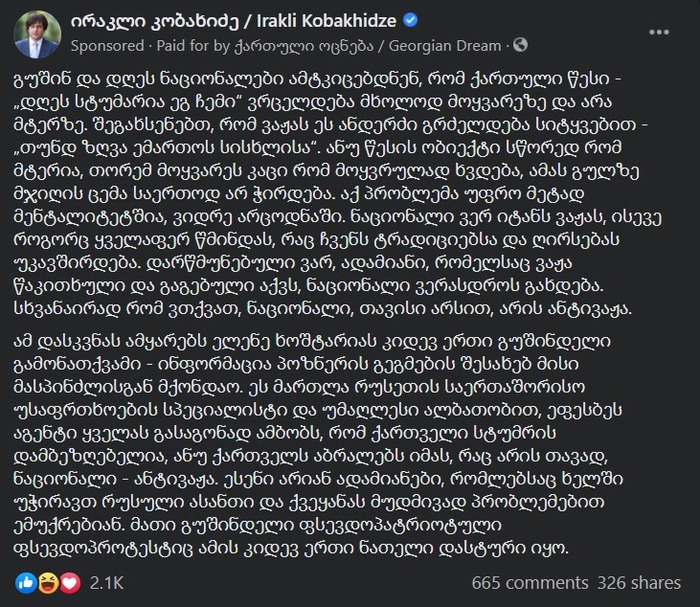Open the 326 shares list

pos(642,581)
